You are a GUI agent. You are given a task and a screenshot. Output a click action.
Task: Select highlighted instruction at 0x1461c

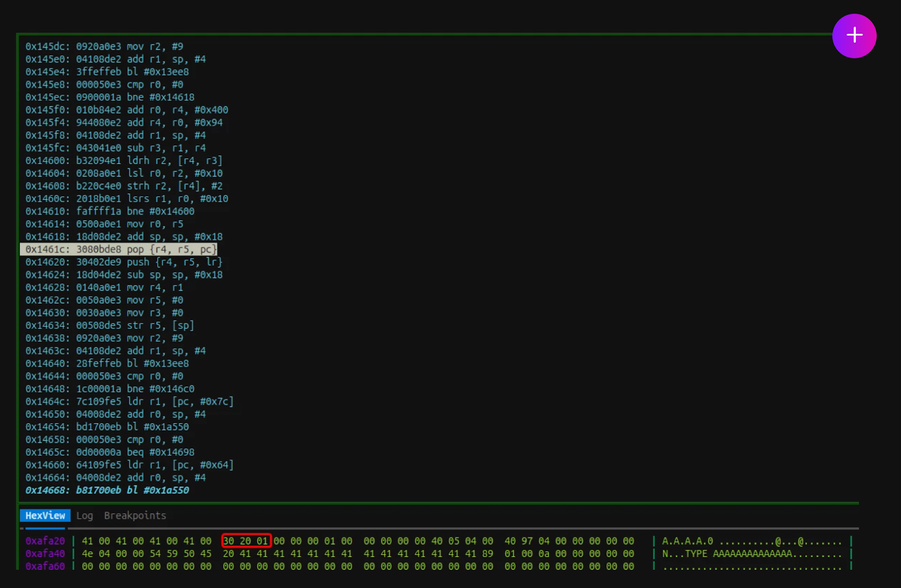pos(119,249)
